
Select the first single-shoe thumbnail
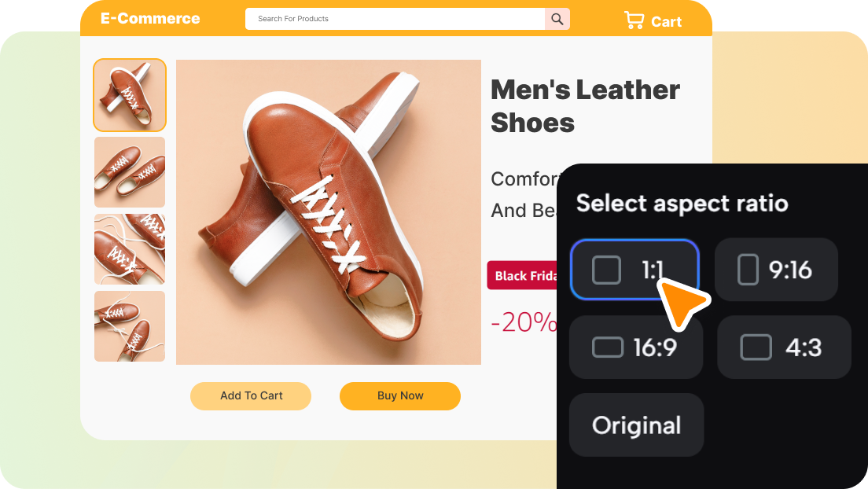pos(130,95)
